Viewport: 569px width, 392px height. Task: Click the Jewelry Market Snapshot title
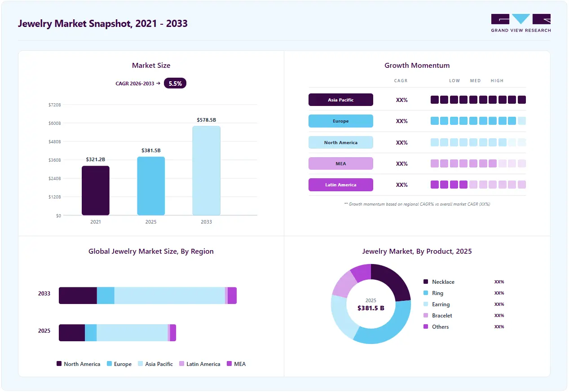click(x=103, y=23)
